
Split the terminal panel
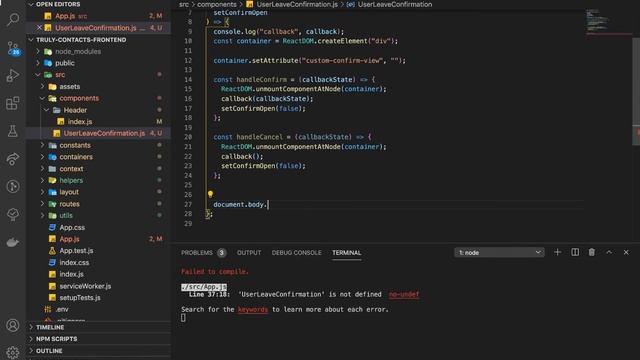[x=575, y=252]
